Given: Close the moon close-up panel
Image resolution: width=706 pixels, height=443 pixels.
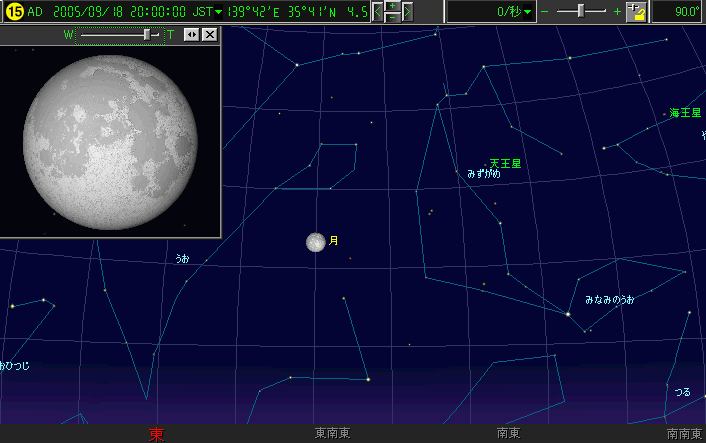Looking at the screenshot, I should click(209, 34).
